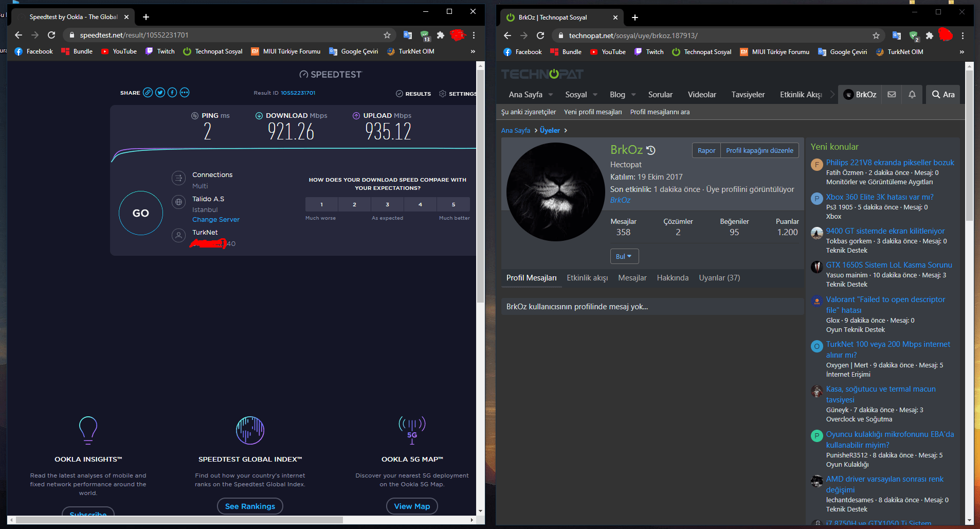Expand the Blog dropdown arrow

point(633,95)
